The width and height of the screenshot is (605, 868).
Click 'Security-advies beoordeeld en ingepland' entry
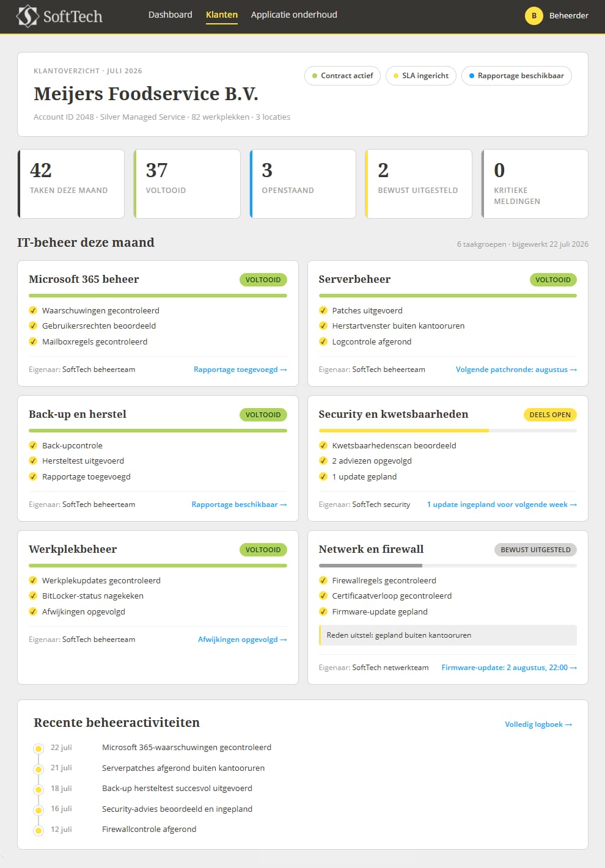coord(177,809)
